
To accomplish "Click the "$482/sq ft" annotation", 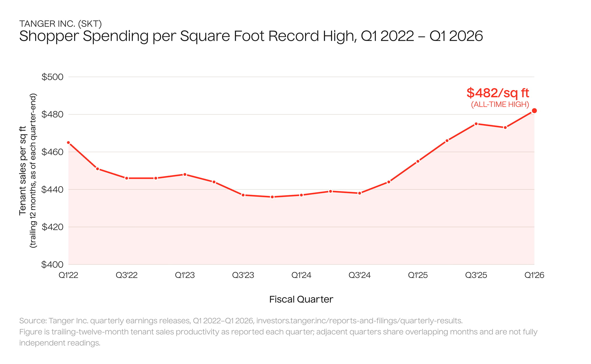I will [x=498, y=93].
